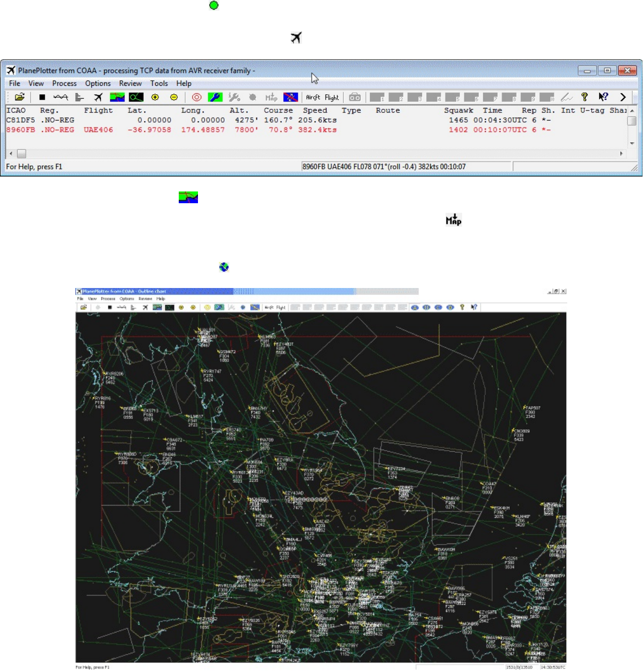Click the horizontal scrollbar left arrow
643x672 pixels.
(x=11, y=154)
